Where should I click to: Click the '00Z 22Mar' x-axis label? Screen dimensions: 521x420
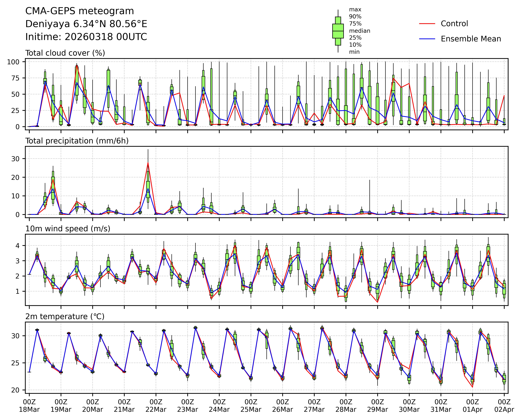[x=156, y=406]
